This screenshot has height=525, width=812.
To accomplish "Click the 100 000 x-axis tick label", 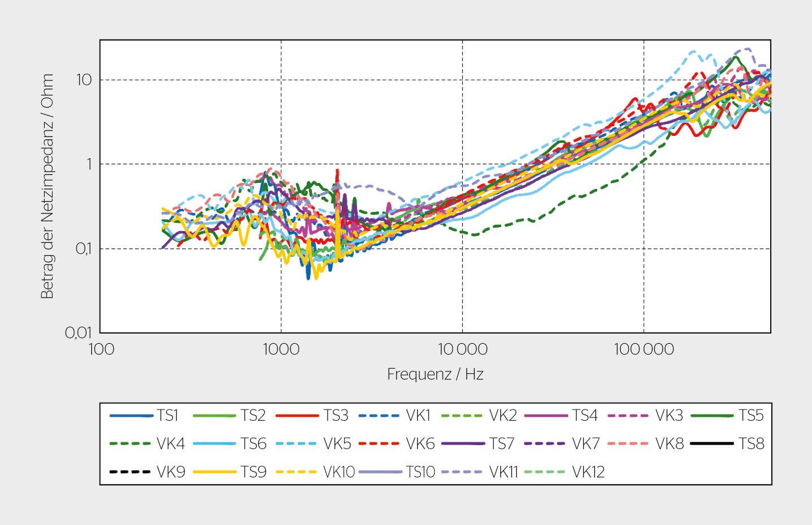I will (x=644, y=349).
